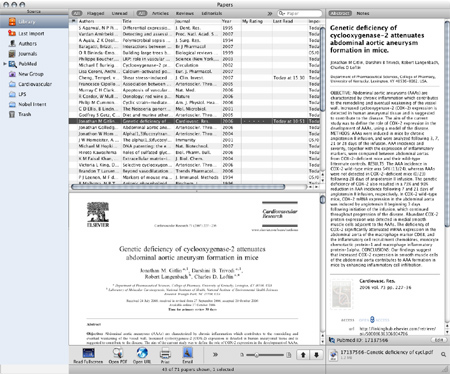The image size is (450, 374).
Task: Sort by Last Read column header
Action: pyautogui.click(x=290, y=21)
